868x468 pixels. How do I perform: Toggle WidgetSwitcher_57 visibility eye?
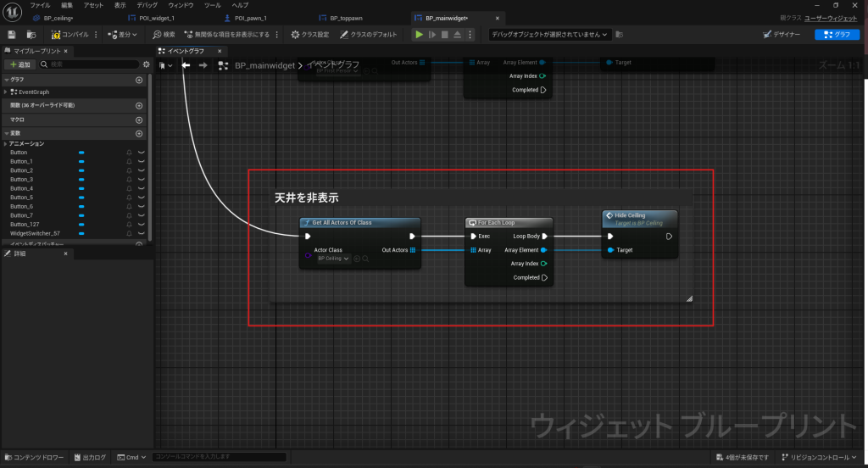click(142, 233)
